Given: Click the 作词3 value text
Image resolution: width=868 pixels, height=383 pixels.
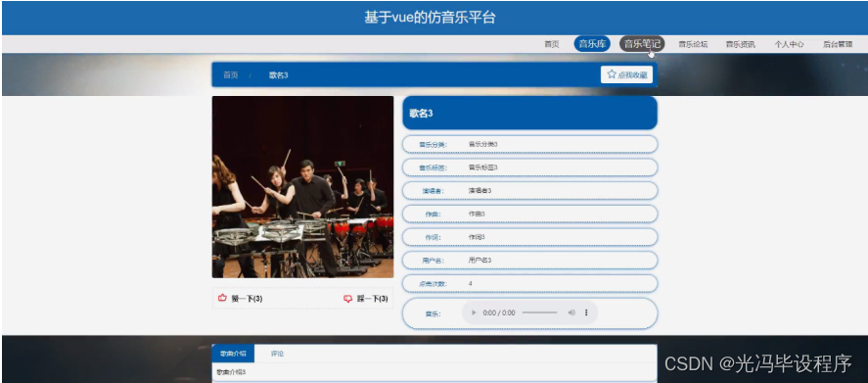Looking at the screenshot, I should coord(477,237).
